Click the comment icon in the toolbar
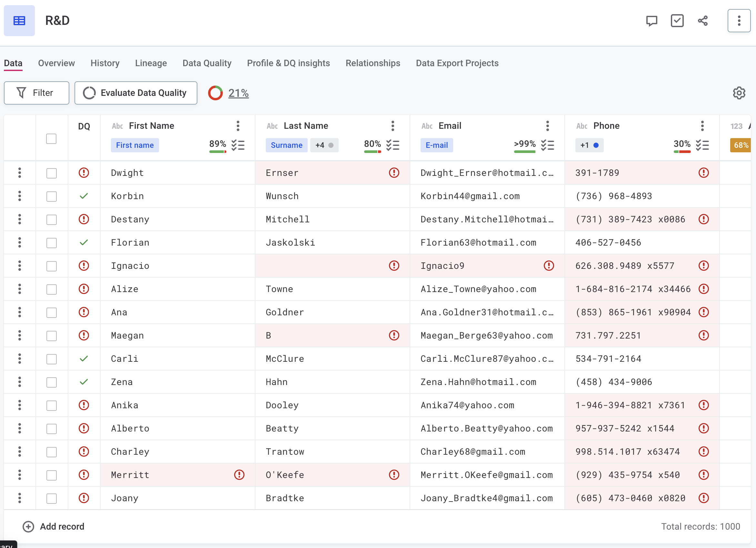The width and height of the screenshot is (756, 548). pos(652,21)
